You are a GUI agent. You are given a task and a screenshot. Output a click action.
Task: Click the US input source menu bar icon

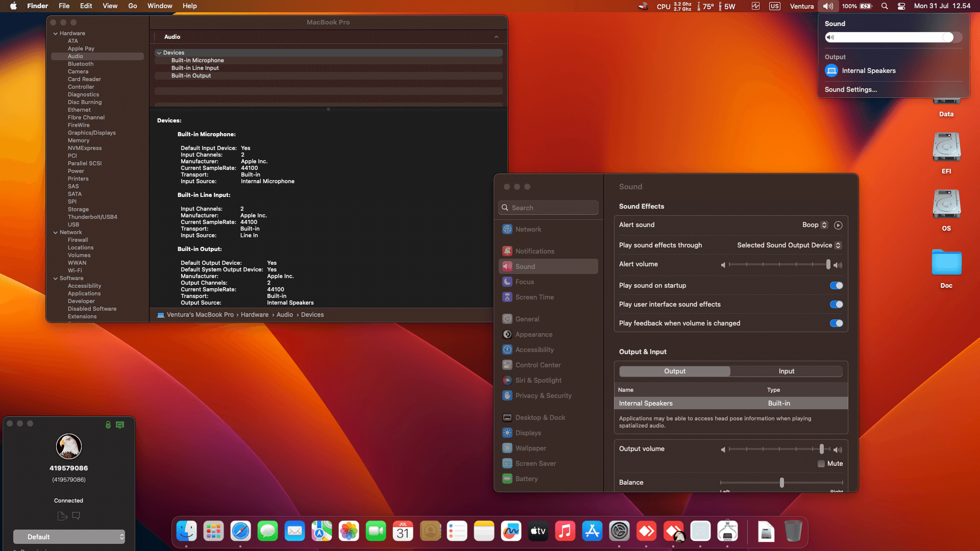774,6
